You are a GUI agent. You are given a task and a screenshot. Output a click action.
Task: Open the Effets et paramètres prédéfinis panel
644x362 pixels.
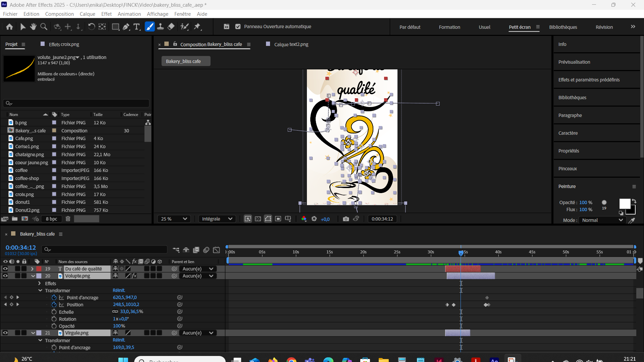click(589, 80)
